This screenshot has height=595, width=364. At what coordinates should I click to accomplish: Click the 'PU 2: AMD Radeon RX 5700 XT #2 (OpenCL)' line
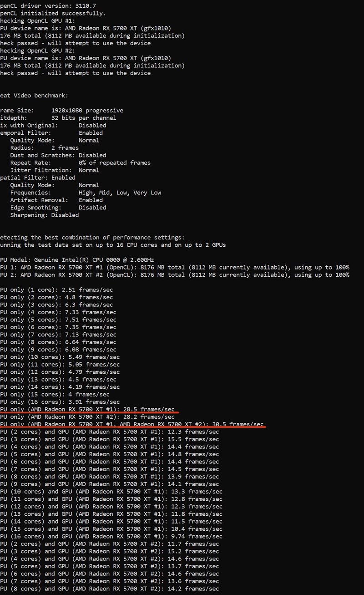click(175, 275)
